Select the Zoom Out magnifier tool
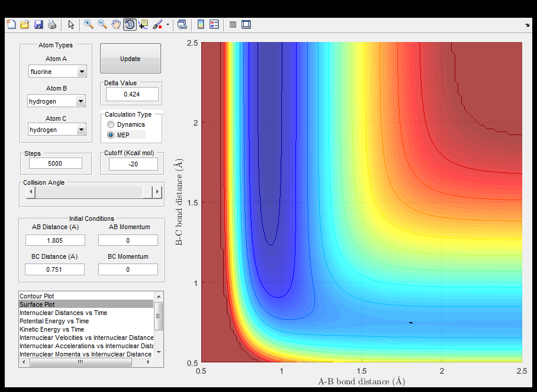Screen dimensions: 537x392 (x=102, y=24)
